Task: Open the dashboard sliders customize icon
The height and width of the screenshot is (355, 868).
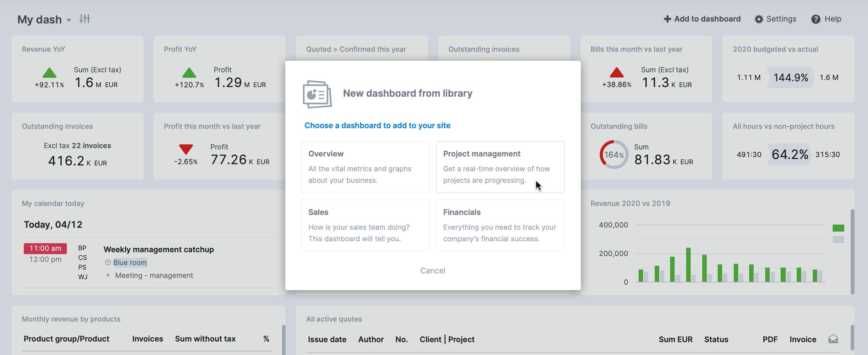Action: [84, 19]
